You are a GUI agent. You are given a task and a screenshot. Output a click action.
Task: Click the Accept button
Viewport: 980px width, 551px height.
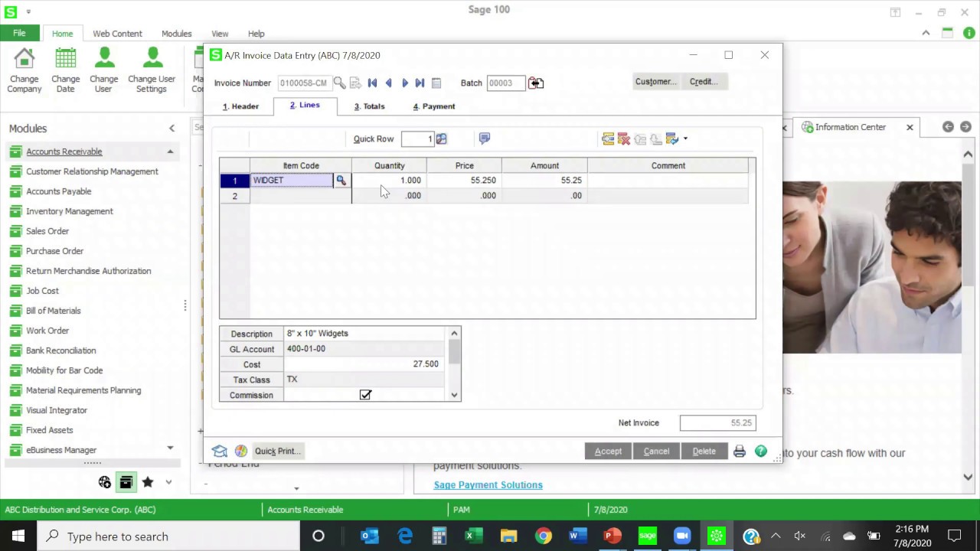coord(608,451)
